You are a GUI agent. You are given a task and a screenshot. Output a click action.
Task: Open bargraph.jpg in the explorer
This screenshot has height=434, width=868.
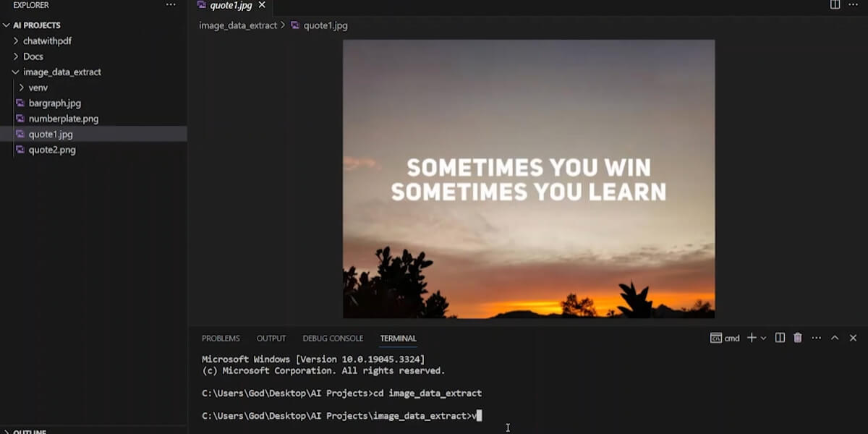tap(93, 103)
